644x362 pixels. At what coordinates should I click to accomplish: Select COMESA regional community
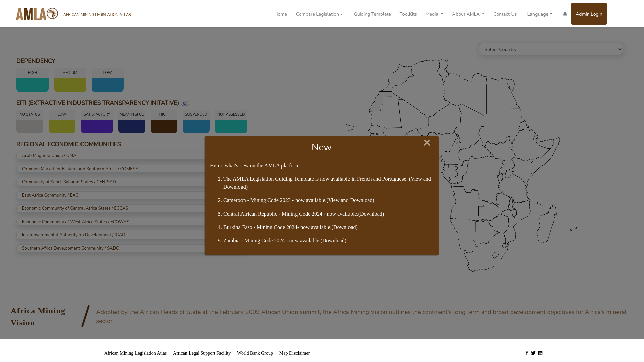(111, 169)
